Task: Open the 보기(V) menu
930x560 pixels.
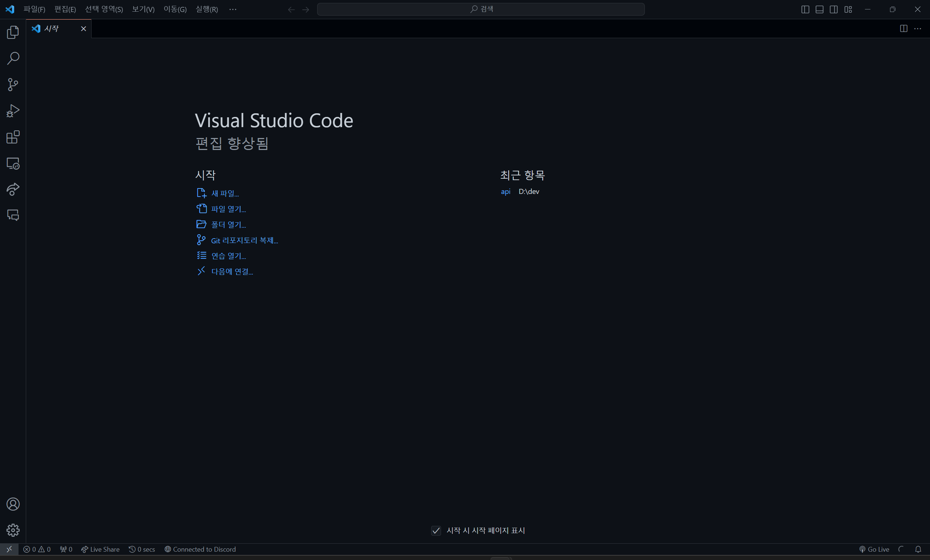Action: (143, 9)
